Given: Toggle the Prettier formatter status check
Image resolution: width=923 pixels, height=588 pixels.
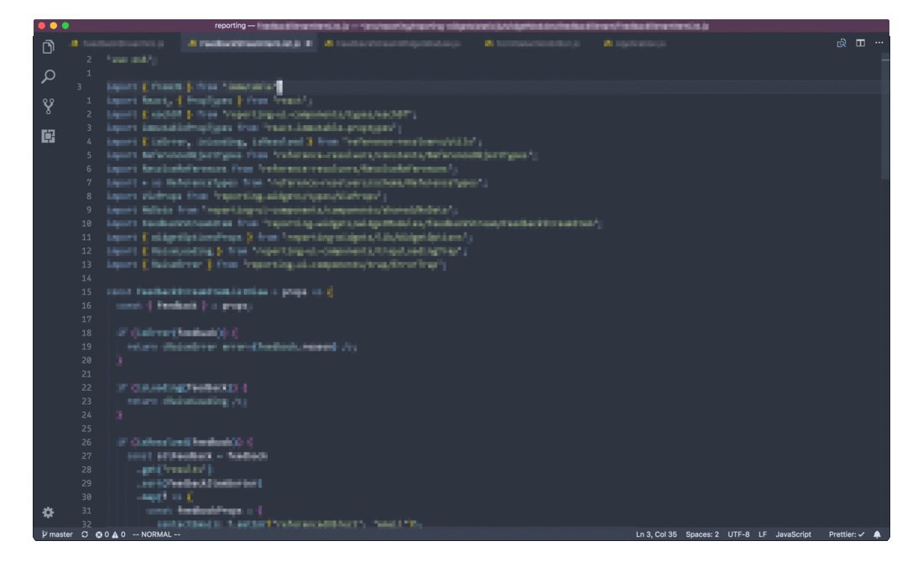Looking at the screenshot, I should (846, 533).
